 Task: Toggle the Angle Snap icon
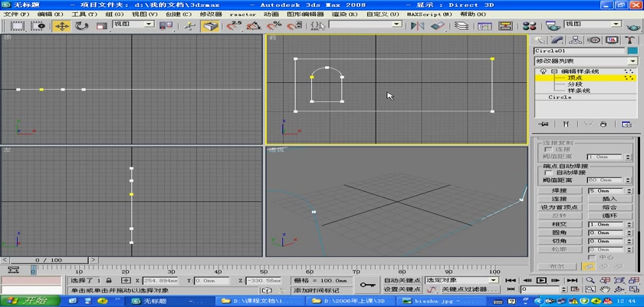coord(254,26)
